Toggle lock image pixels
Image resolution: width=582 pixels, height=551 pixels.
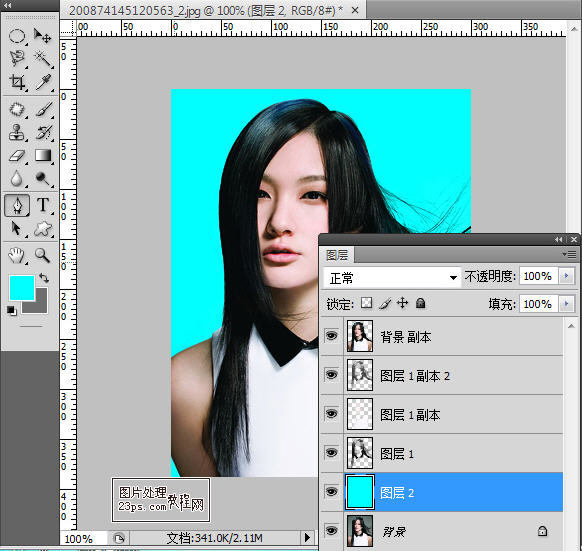tap(385, 303)
